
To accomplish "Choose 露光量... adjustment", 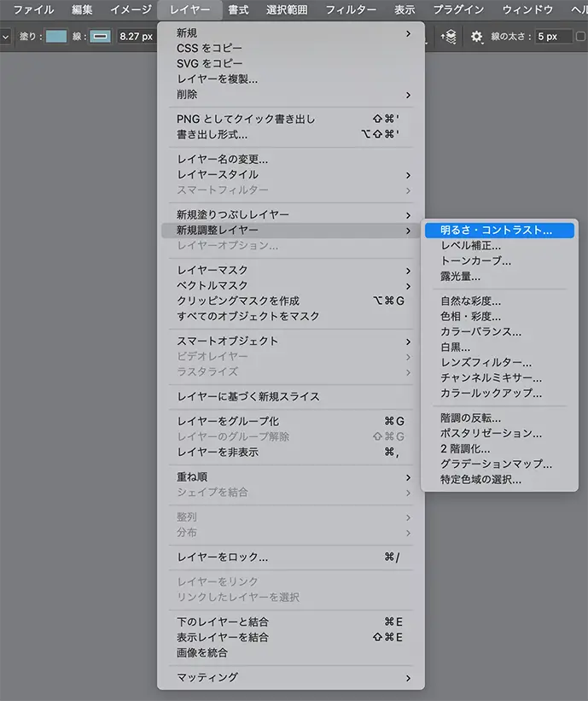I will point(499,277).
